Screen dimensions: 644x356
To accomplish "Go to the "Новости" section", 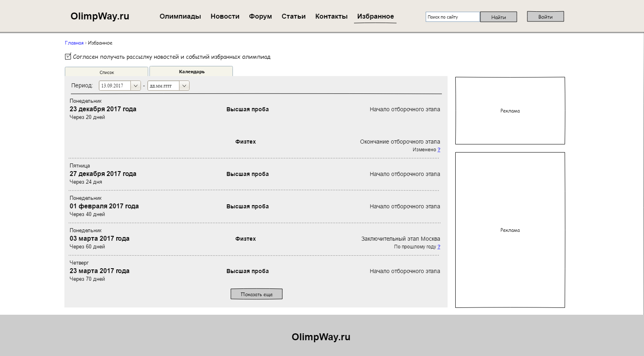I will (x=225, y=17).
